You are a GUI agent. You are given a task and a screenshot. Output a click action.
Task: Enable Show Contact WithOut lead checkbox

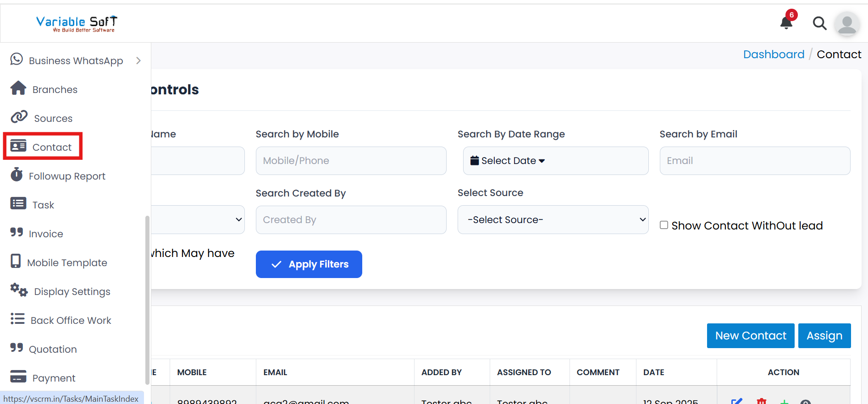point(664,225)
